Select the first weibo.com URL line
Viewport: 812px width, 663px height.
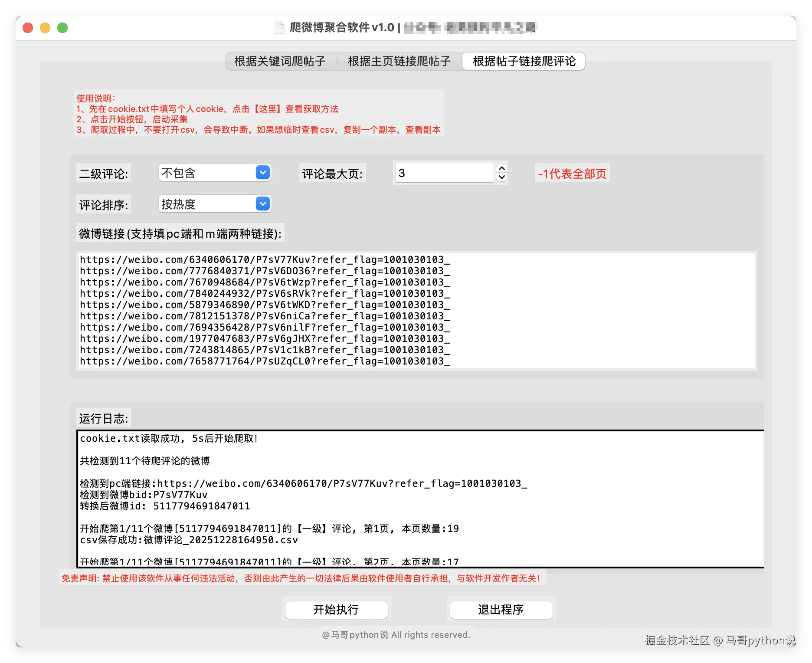(x=264, y=260)
